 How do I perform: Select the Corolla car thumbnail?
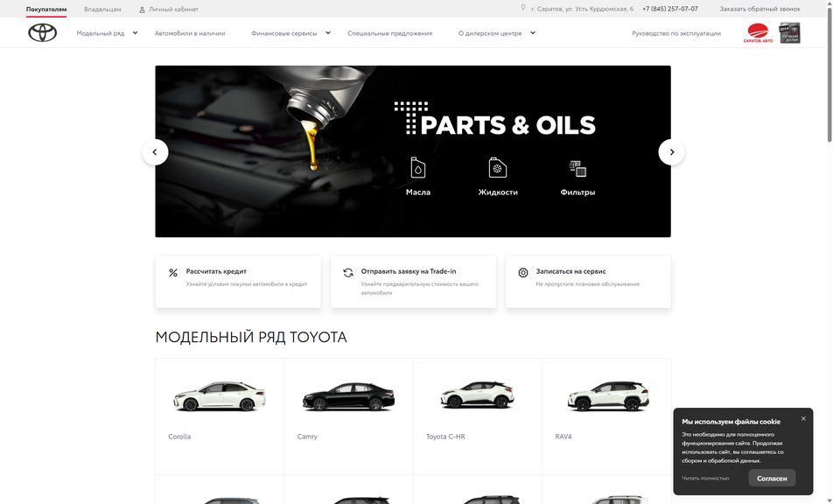219,396
